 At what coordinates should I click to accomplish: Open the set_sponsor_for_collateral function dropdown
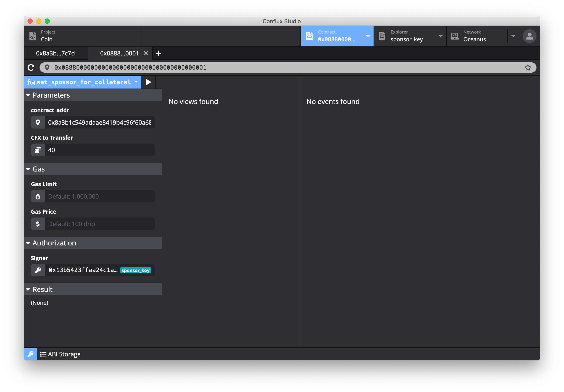pos(136,82)
